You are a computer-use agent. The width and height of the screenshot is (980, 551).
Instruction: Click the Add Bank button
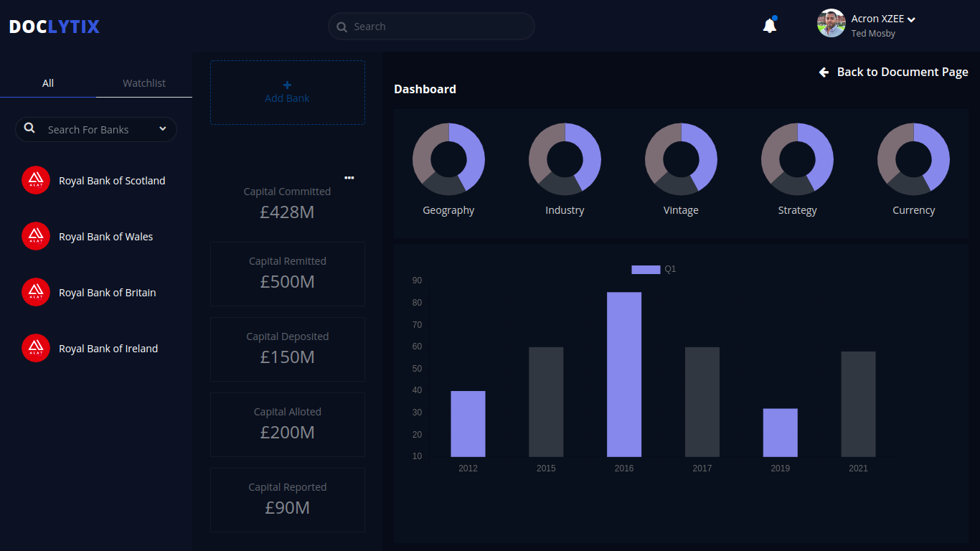[288, 93]
